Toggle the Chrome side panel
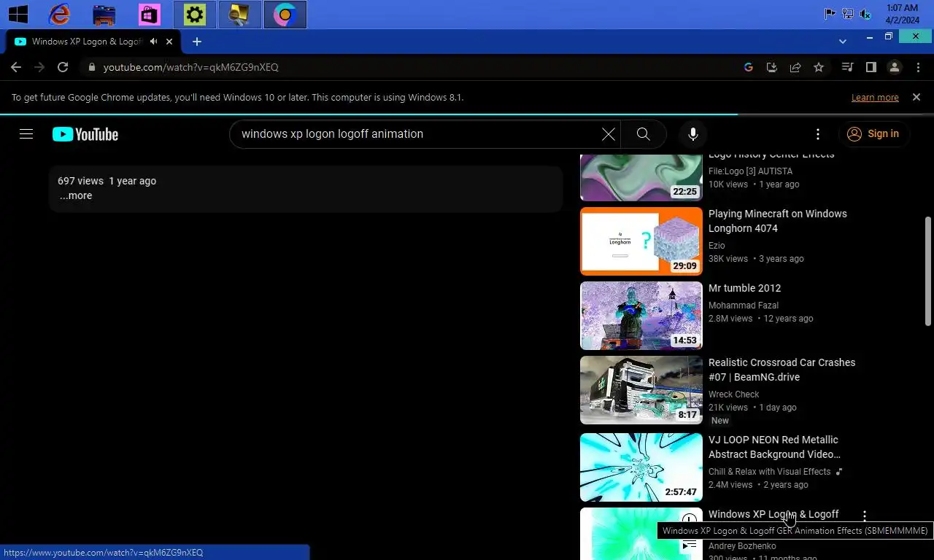The width and height of the screenshot is (934, 560). [x=871, y=67]
